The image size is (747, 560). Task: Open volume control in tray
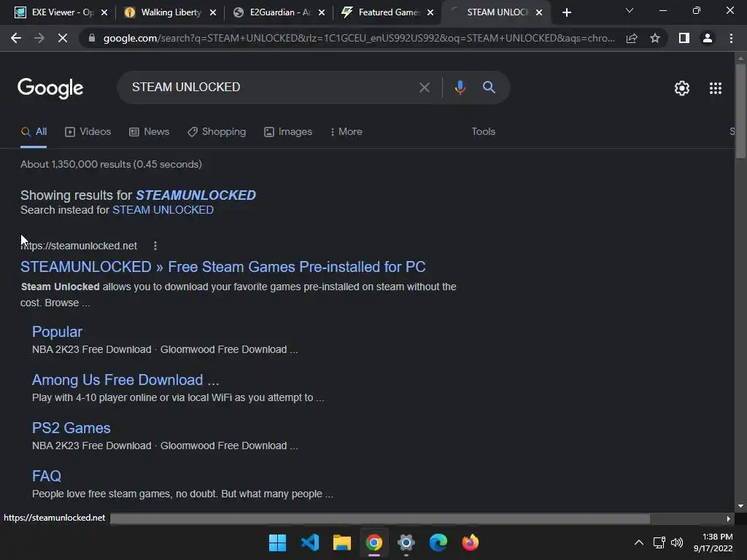click(x=676, y=542)
